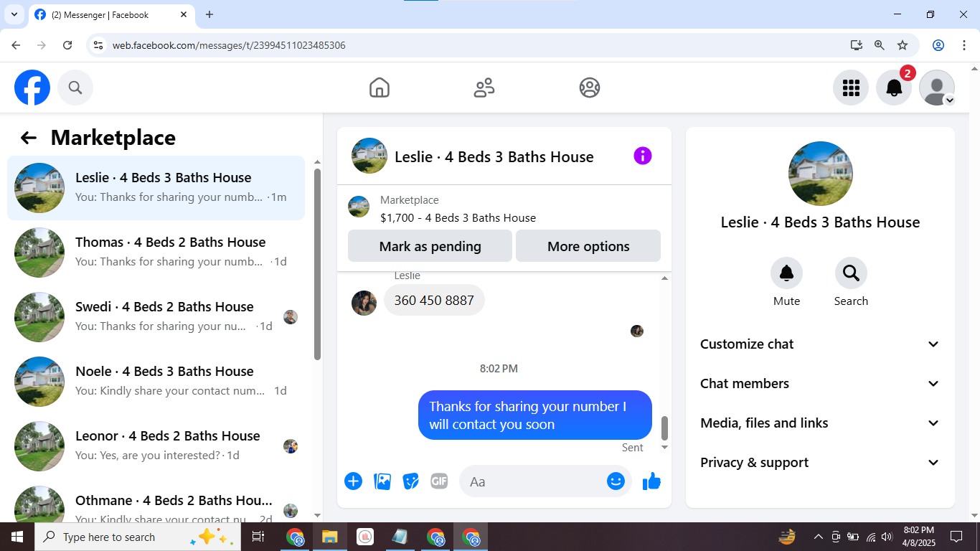Expand Privacy & support section
The height and width of the screenshot is (551, 980).
(820, 463)
